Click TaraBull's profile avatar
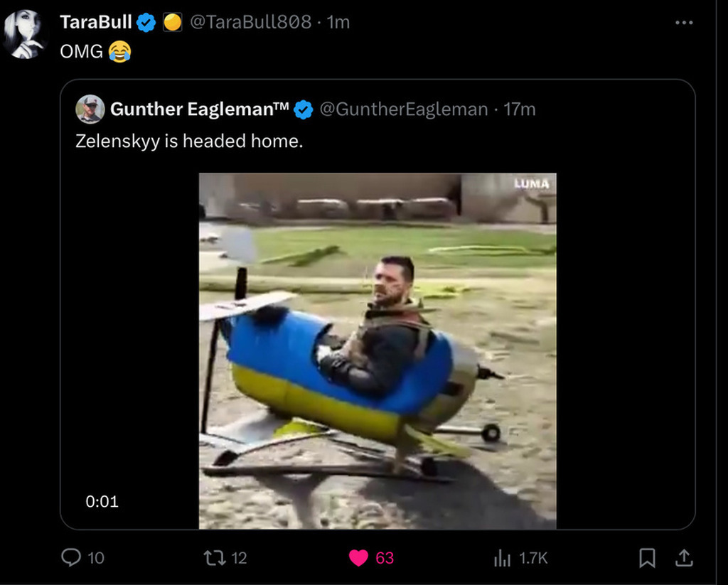The image size is (728, 585). [24, 34]
